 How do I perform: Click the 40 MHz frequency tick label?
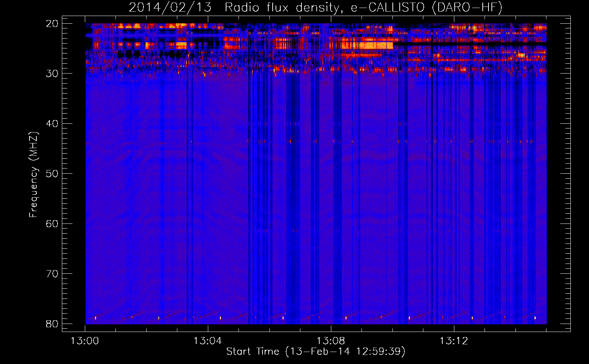tap(52, 124)
